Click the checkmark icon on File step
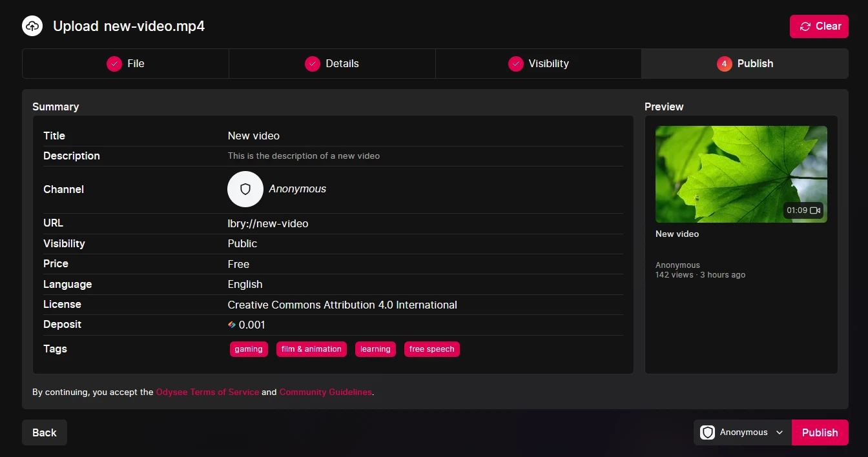The height and width of the screenshot is (457, 868). click(x=114, y=64)
